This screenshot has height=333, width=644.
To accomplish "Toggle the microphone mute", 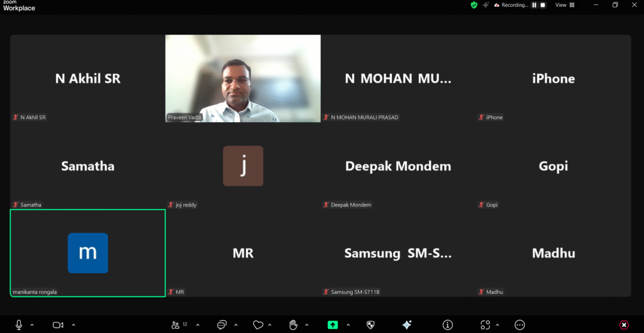I will tap(19, 325).
